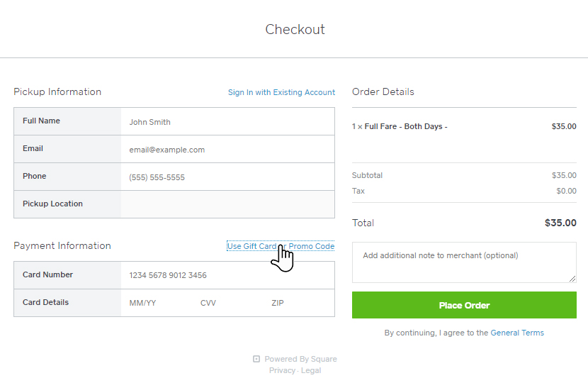This screenshot has width=588, height=383.
Task: Click the Full Name input field
Action: point(227,122)
